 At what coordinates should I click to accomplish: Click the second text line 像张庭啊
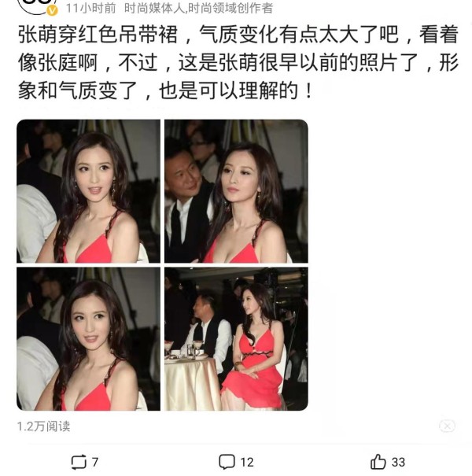pos(238,62)
